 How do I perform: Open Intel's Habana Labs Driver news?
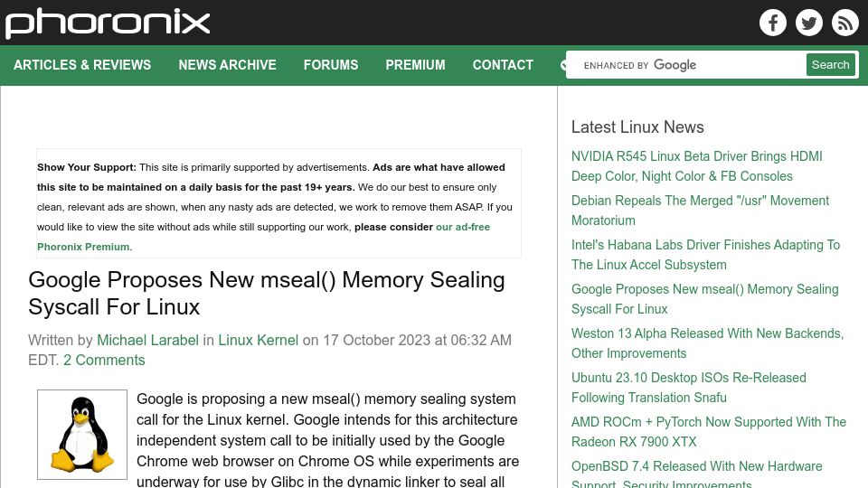click(x=705, y=255)
